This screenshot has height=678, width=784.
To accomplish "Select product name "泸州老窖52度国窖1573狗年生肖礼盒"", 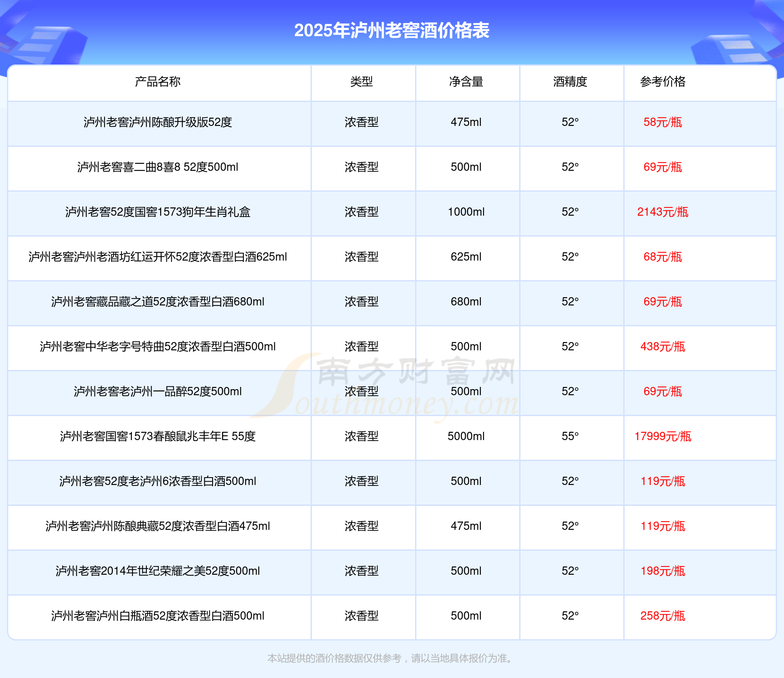I will [158, 212].
